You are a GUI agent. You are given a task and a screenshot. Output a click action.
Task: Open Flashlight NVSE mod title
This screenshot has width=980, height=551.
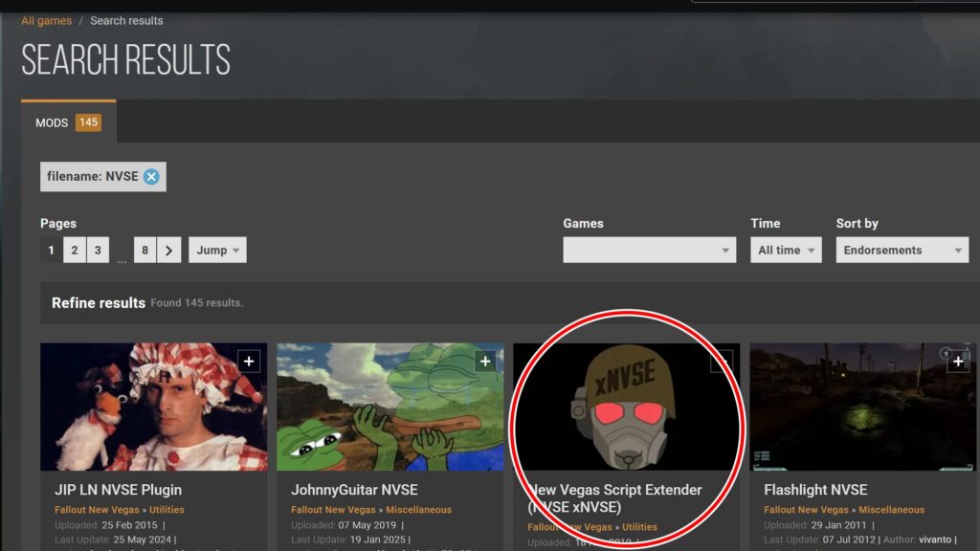coord(815,490)
